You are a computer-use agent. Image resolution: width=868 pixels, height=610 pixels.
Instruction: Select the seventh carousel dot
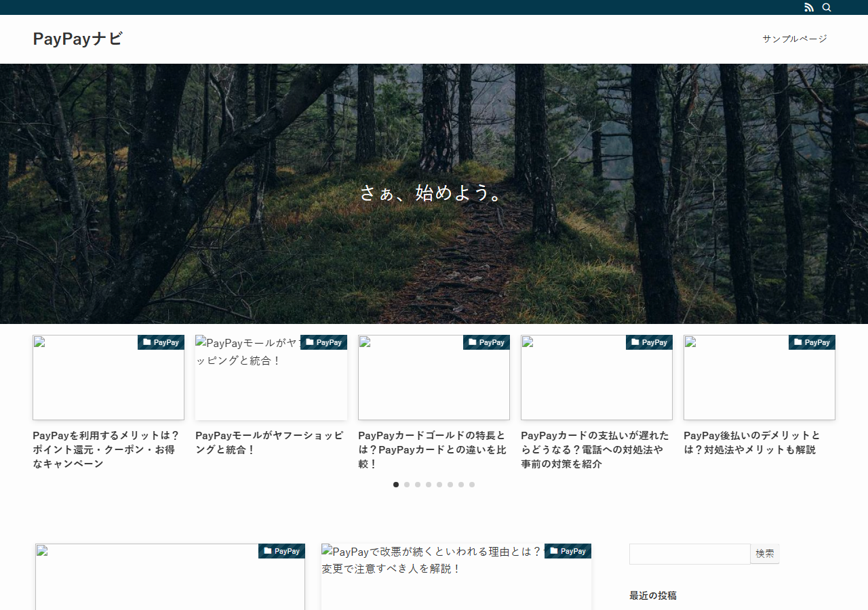(461, 485)
